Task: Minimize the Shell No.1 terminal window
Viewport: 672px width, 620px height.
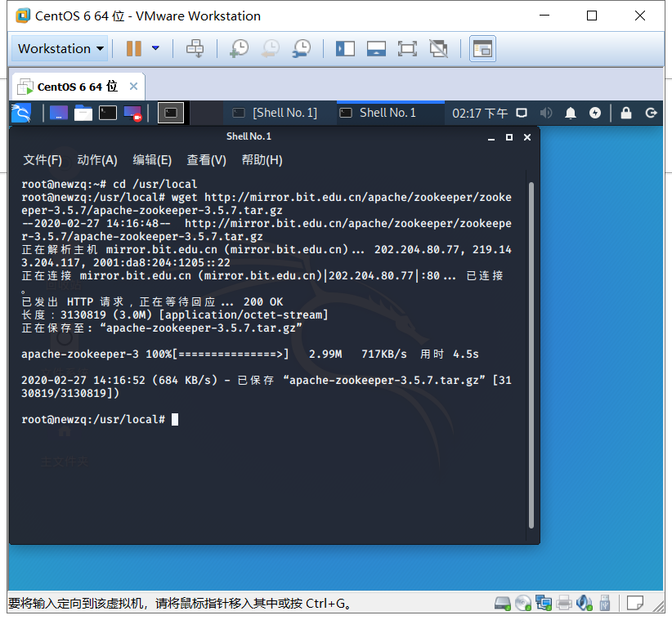Action: [491, 137]
